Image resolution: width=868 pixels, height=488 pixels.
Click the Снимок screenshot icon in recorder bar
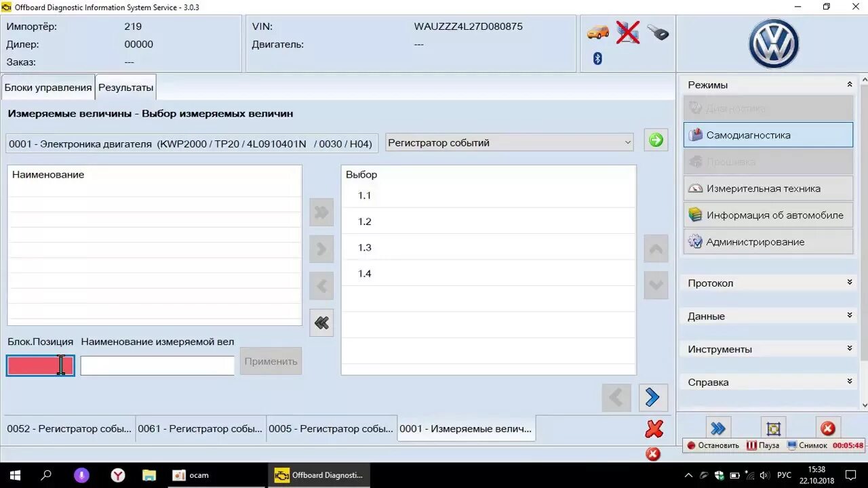(x=792, y=445)
